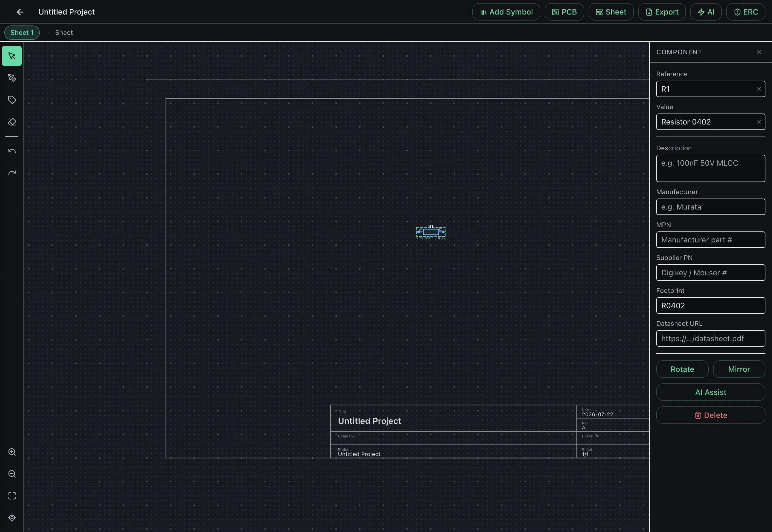Select the net label tag tool
Screen dimensions: 772x532
tap(12, 100)
